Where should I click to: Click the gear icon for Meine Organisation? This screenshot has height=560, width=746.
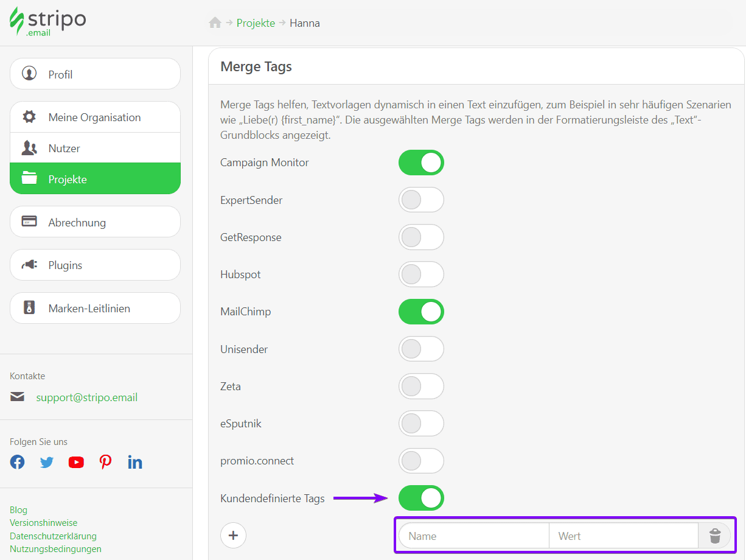(29, 117)
